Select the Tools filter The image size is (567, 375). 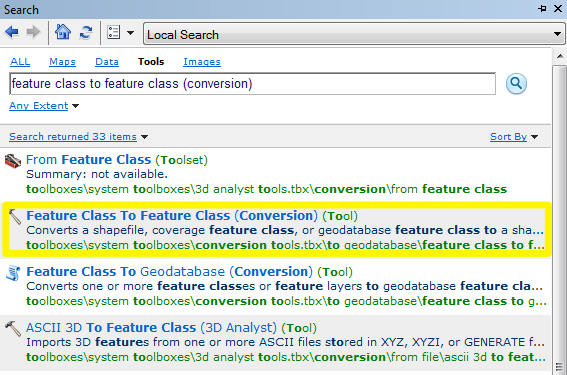click(x=151, y=61)
